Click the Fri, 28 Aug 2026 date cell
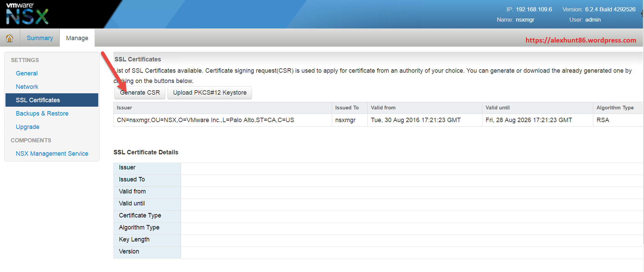Image resolution: width=644 pixels, height=272 pixels. 538,120
